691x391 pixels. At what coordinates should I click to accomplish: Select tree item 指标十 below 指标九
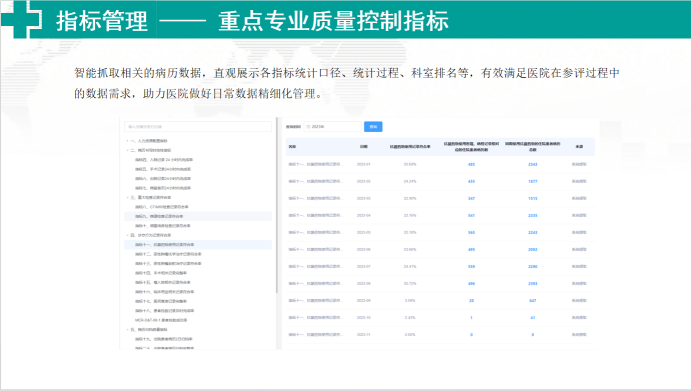(163, 226)
